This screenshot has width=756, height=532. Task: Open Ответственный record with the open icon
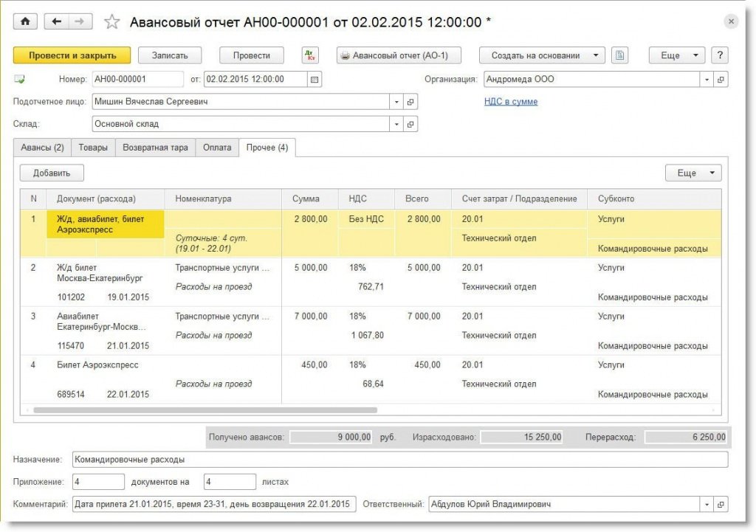pos(721,505)
